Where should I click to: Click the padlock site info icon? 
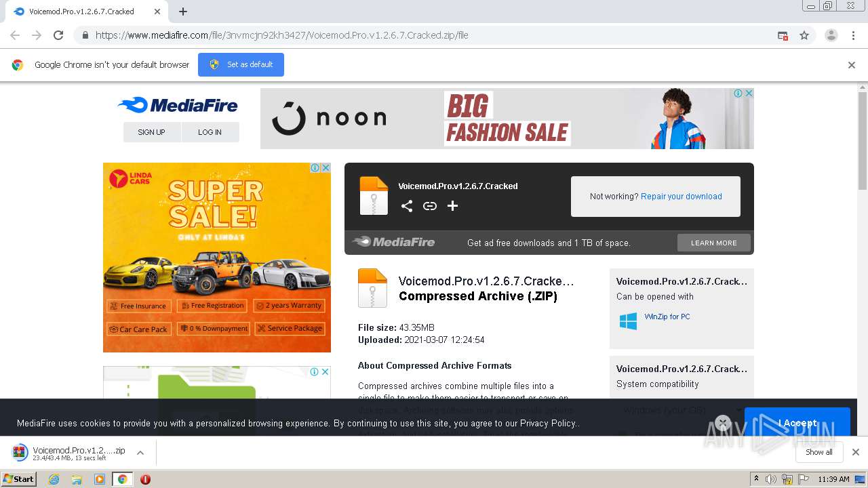(x=85, y=35)
